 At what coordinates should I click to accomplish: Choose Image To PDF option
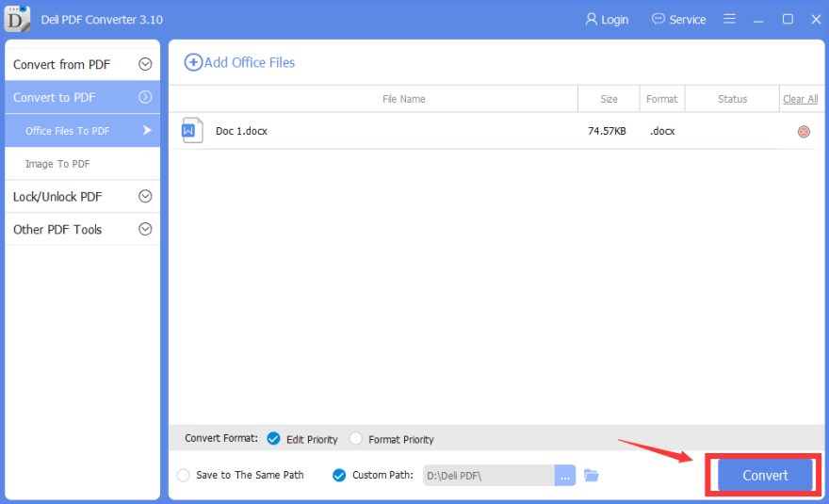click(83, 163)
